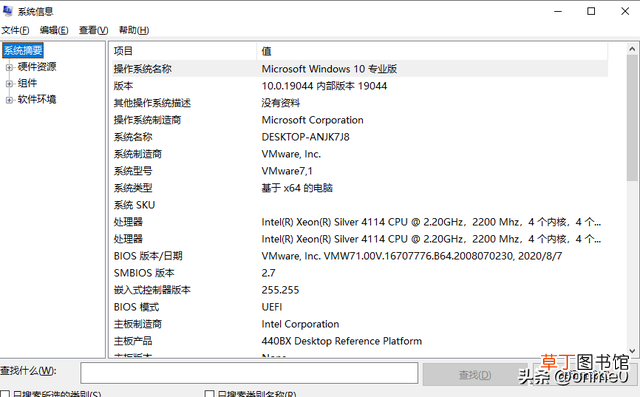Image resolution: width=640 pixels, height=397 pixels.
Task: Click the 查找(D) button
Action: click(475, 374)
